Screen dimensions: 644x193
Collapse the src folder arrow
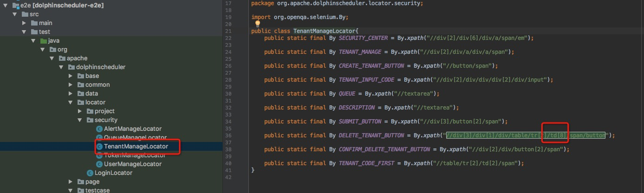click(15, 14)
